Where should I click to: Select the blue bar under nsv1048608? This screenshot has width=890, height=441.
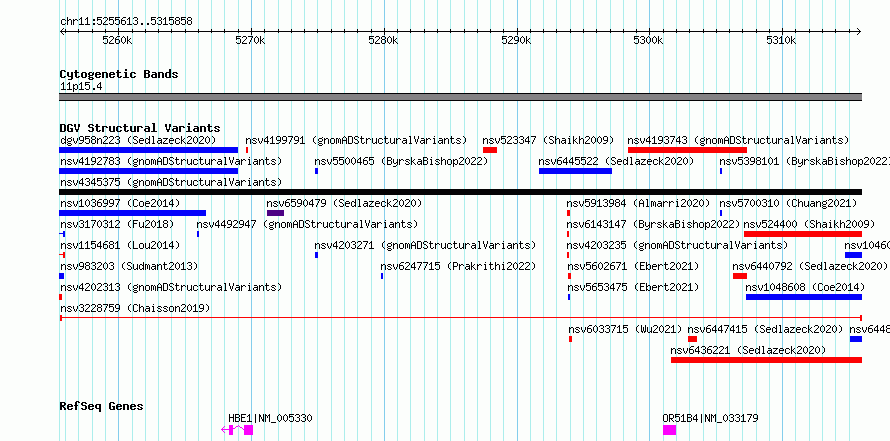tap(804, 297)
